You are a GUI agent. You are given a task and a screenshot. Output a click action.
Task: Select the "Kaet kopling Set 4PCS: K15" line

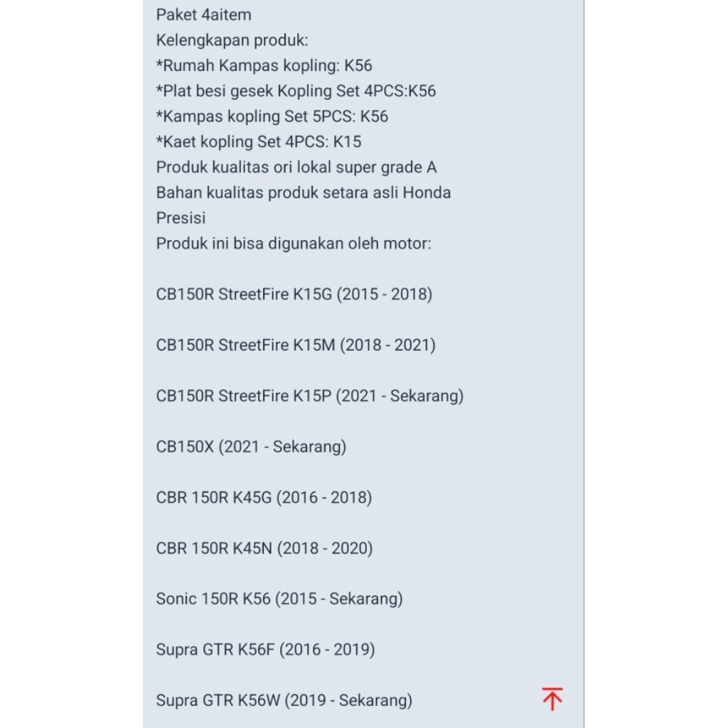(258, 142)
